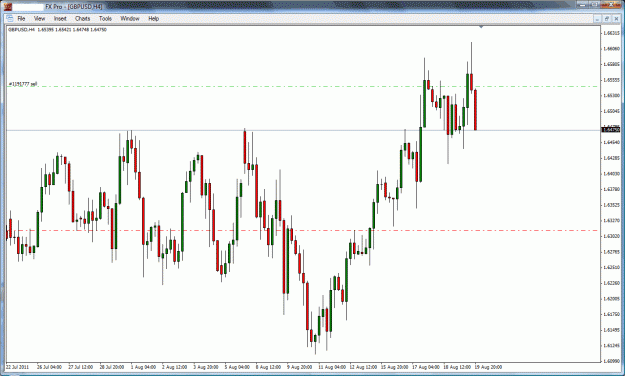Select the red dashed stop level line
Viewport: 625px width, 376px height.
[303, 230]
